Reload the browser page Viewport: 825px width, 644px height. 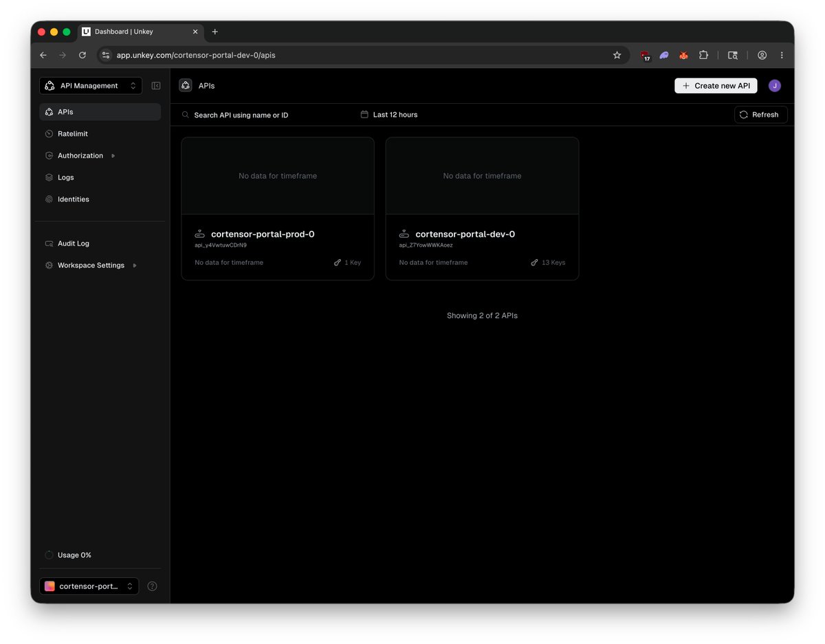click(x=82, y=55)
